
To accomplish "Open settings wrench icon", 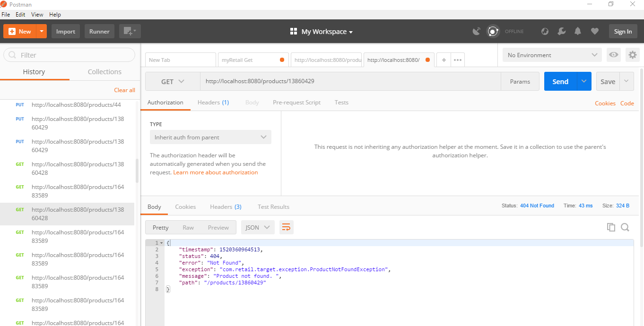I will [x=561, y=31].
